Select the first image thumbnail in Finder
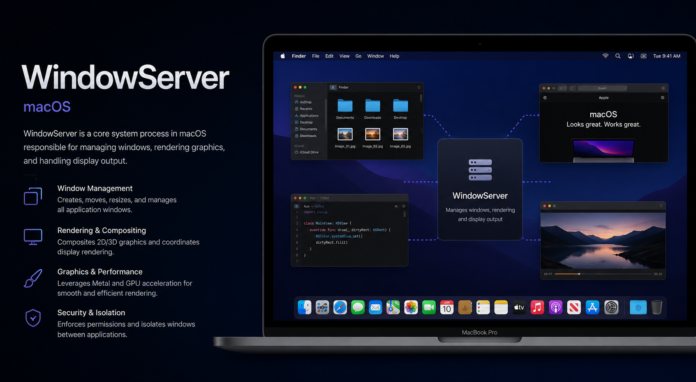 click(345, 134)
